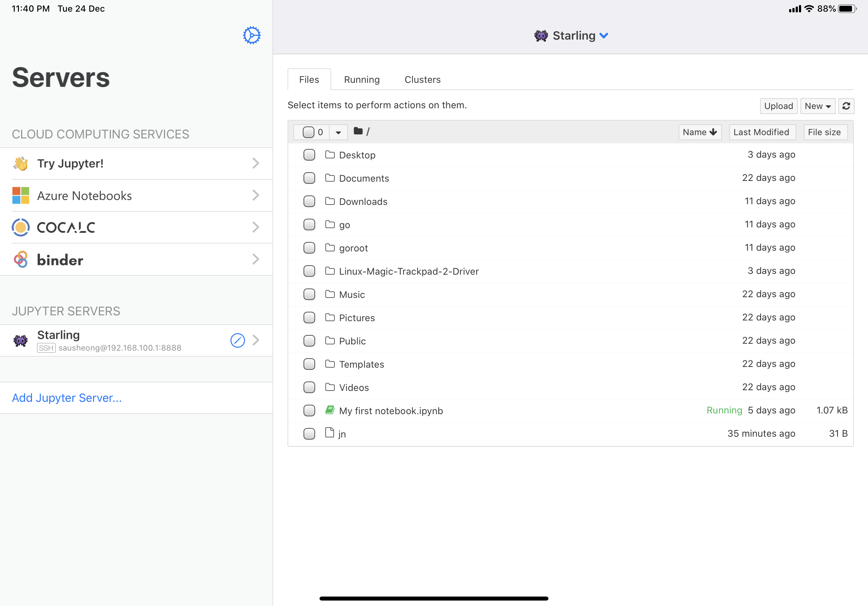Check the Templates folder checkbox
Screen dimensions: 868x606
pos(309,364)
